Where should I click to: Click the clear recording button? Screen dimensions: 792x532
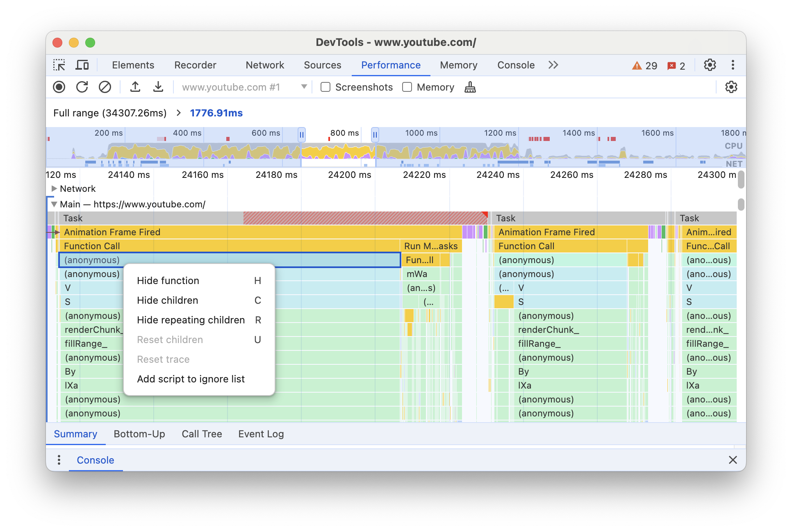pos(105,87)
